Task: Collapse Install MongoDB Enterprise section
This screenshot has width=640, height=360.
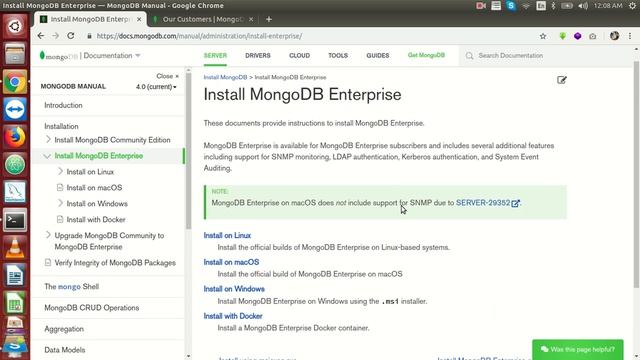Action: [47, 156]
